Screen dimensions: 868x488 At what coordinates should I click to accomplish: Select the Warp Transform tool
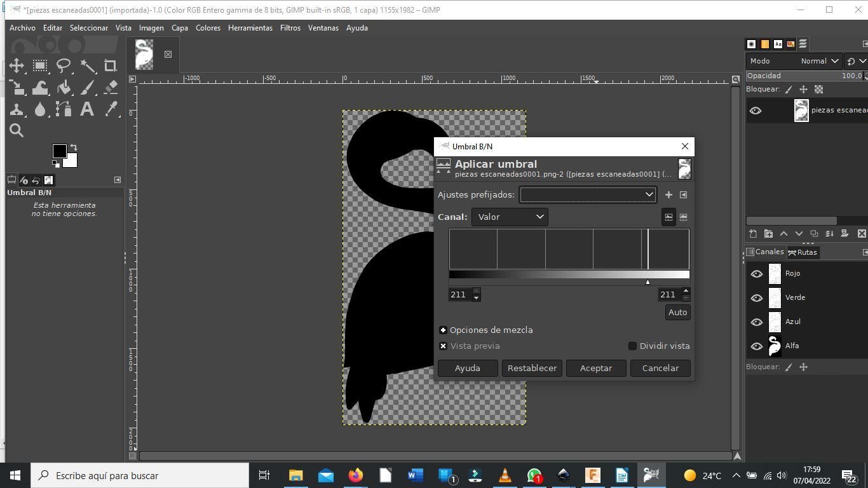(x=40, y=87)
